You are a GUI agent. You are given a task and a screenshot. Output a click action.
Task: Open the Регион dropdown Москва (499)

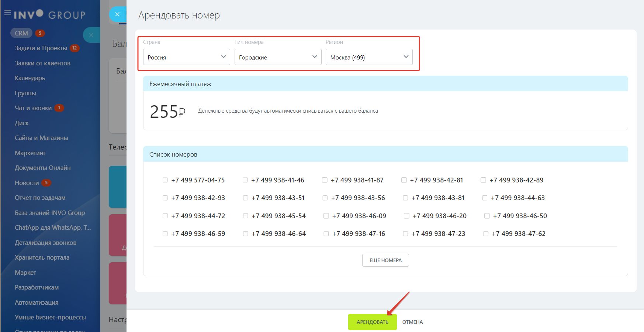pos(369,57)
